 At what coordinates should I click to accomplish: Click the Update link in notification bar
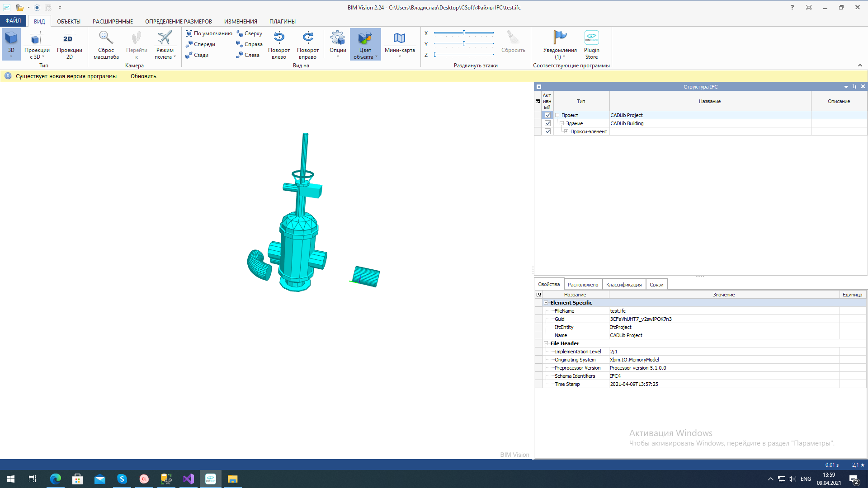[143, 76]
